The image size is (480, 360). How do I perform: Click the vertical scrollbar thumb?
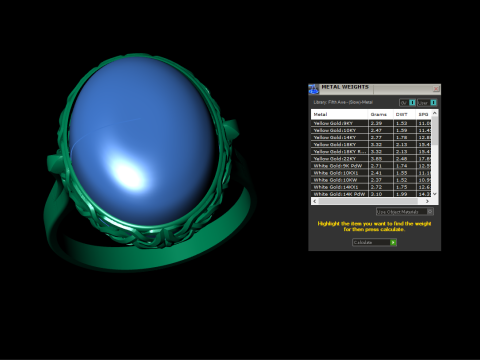(435, 131)
